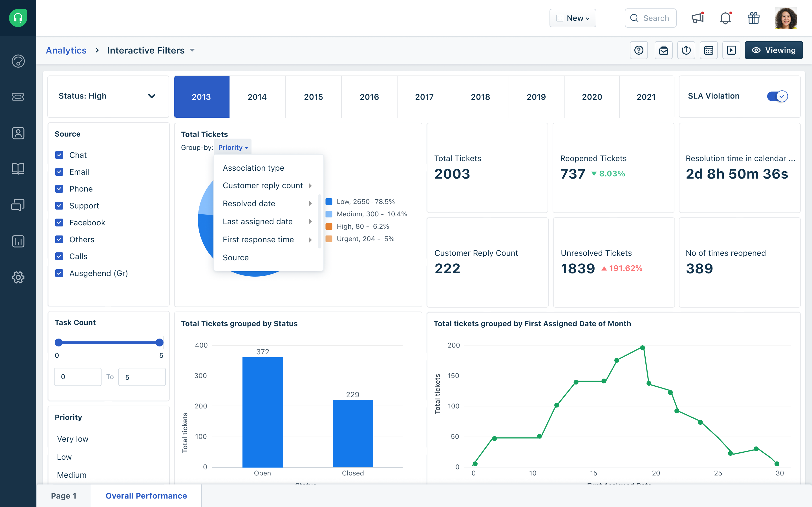The width and height of the screenshot is (812, 507).
Task: Select the Contacts icon in the sidebar
Action: click(x=18, y=133)
